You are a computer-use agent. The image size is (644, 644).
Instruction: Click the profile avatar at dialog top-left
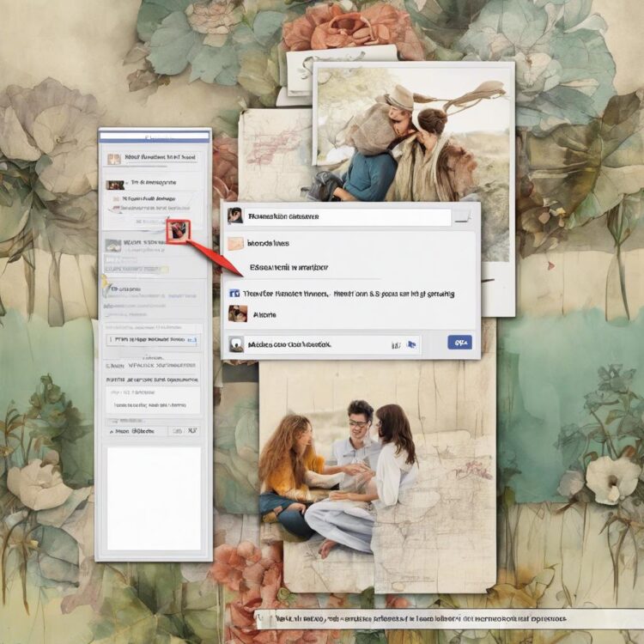(234, 216)
